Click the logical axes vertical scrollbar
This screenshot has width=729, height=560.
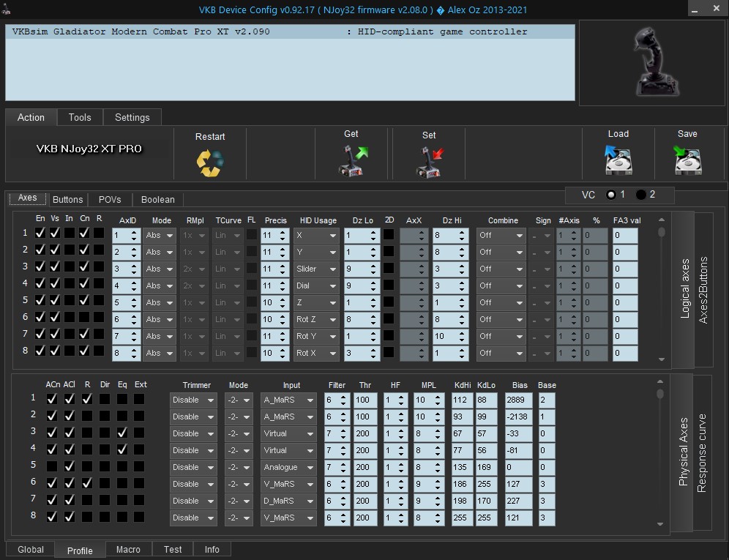(x=662, y=289)
